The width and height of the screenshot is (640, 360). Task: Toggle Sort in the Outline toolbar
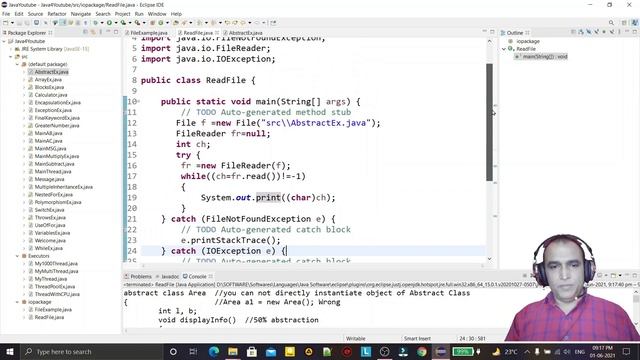coord(580,32)
